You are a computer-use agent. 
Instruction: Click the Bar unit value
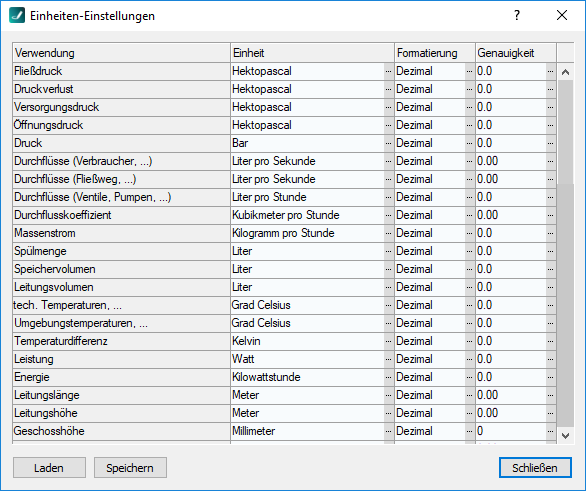coord(240,143)
